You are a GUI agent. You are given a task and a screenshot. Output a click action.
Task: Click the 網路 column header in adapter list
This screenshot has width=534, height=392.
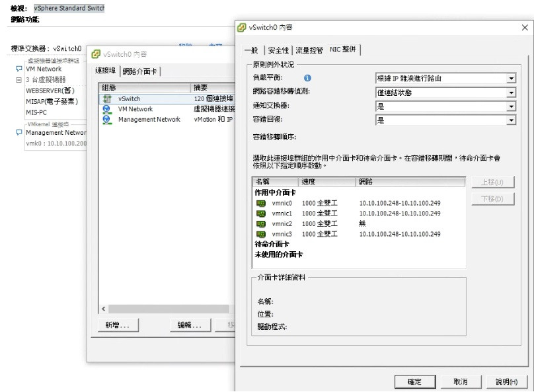click(410, 182)
